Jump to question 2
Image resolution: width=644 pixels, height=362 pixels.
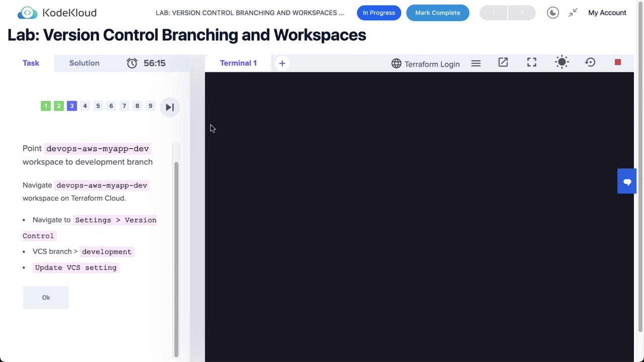click(59, 106)
